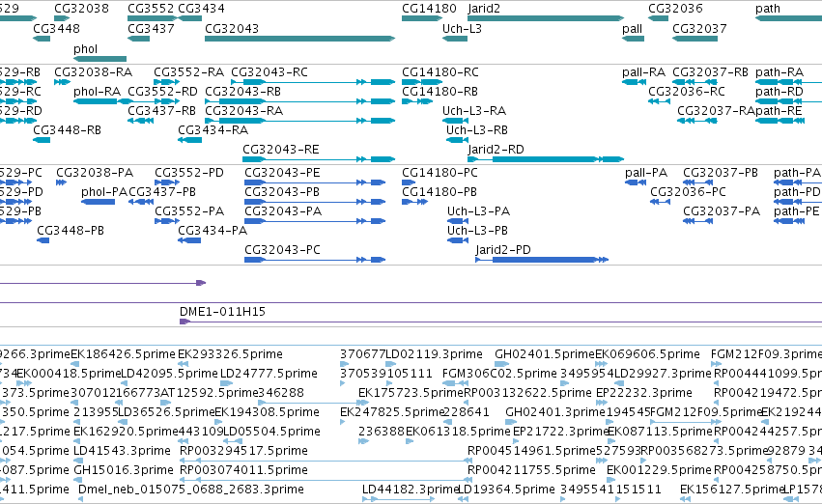Click the Uch-L3 gene label

click(462, 29)
